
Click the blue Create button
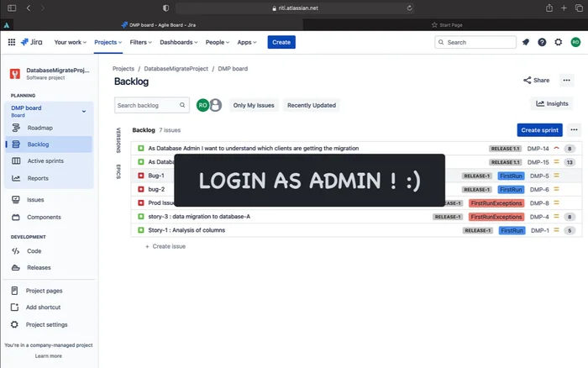pyautogui.click(x=281, y=42)
